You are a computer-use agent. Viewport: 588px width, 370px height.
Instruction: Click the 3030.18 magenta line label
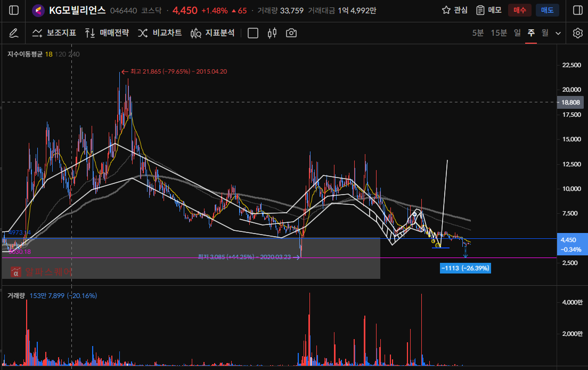[x=20, y=252]
